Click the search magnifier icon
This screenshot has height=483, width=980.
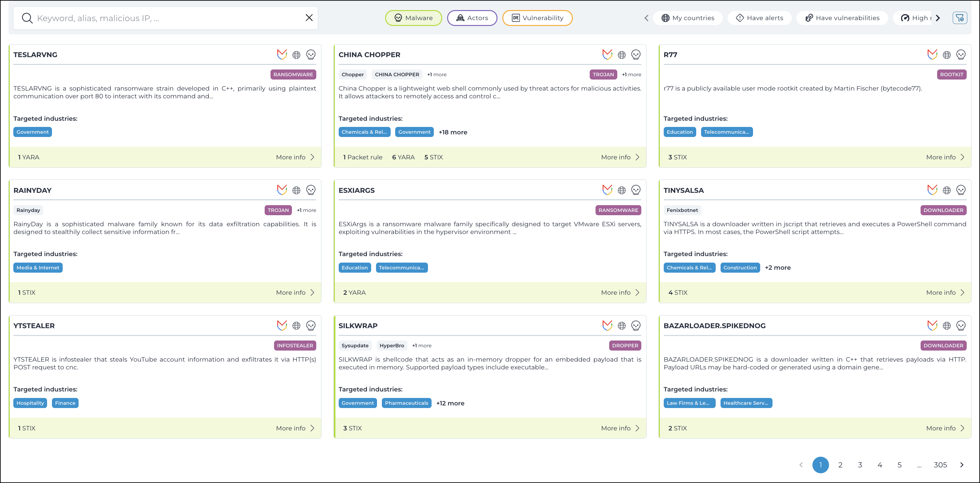pyautogui.click(x=27, y=18)
